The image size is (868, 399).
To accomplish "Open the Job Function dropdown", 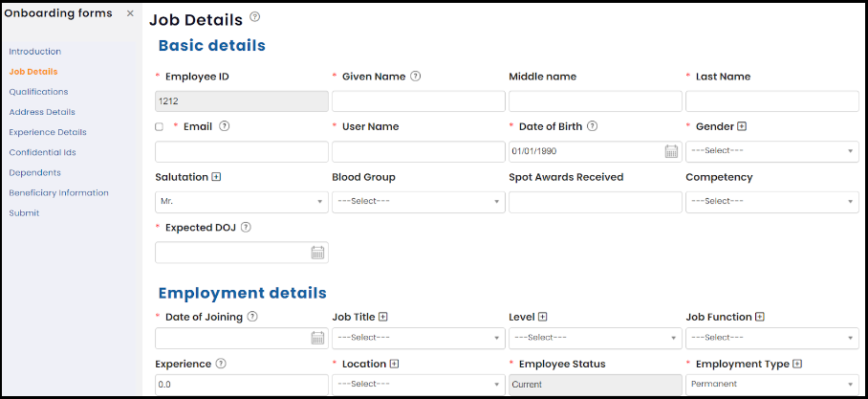I will [772, 338].
